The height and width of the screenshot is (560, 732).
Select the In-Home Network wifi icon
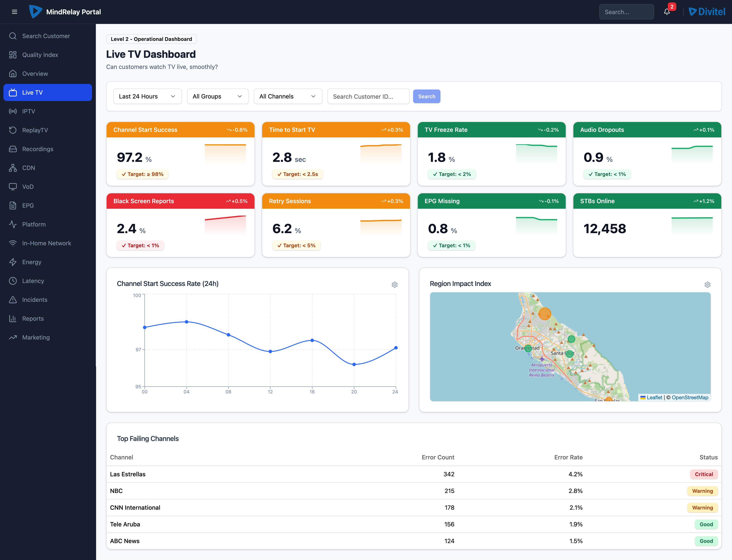(x=13, y=243)
